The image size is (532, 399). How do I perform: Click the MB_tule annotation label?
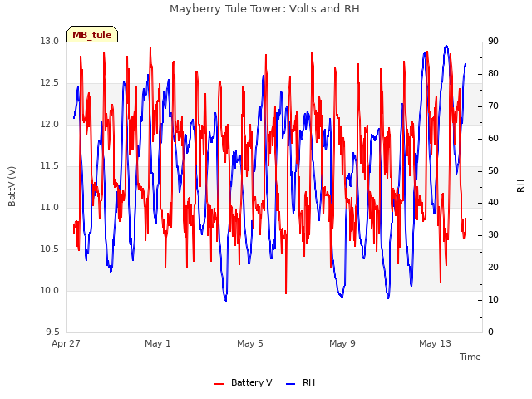92,34
